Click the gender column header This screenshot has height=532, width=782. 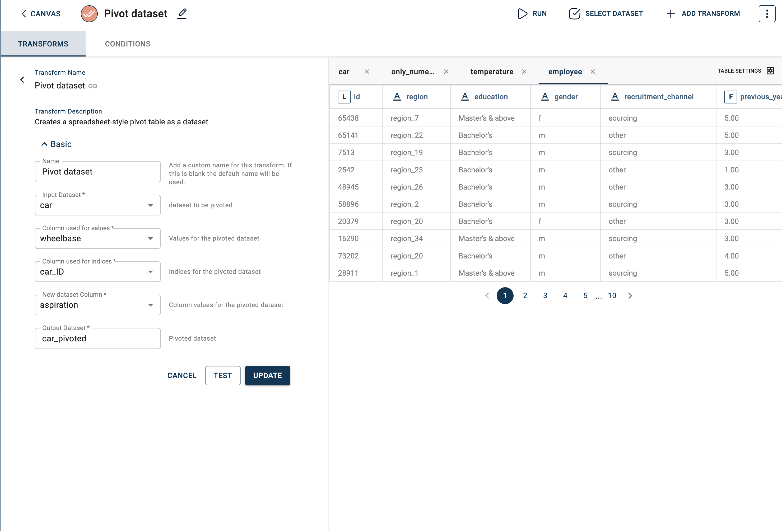pos(566,97)
